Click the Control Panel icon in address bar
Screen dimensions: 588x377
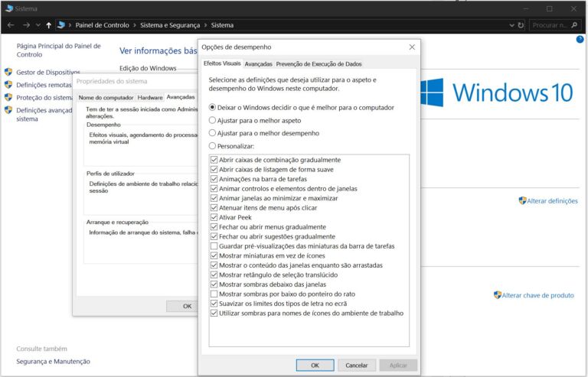point(61,25)
